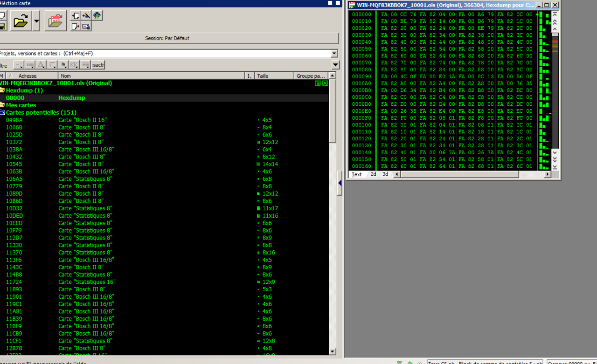This screenshot has height=364, width=597.
Task: Click the blue splitter arrow to collapse the panel
Action: click(340, 183)
